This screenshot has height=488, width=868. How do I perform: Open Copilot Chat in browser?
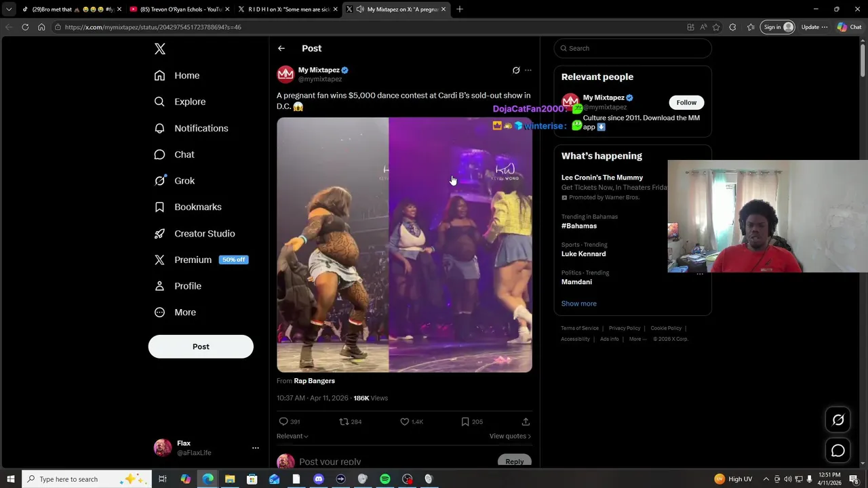point(849,27)
